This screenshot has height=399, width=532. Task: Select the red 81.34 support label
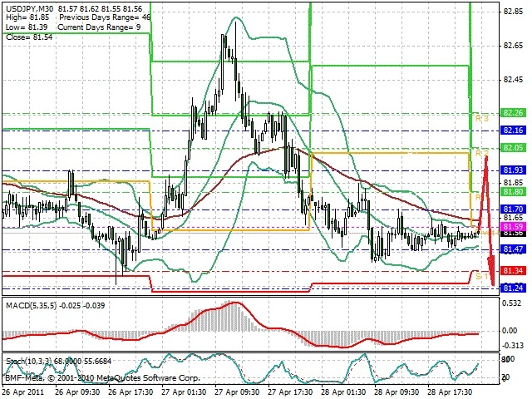[x=514, y=271]
